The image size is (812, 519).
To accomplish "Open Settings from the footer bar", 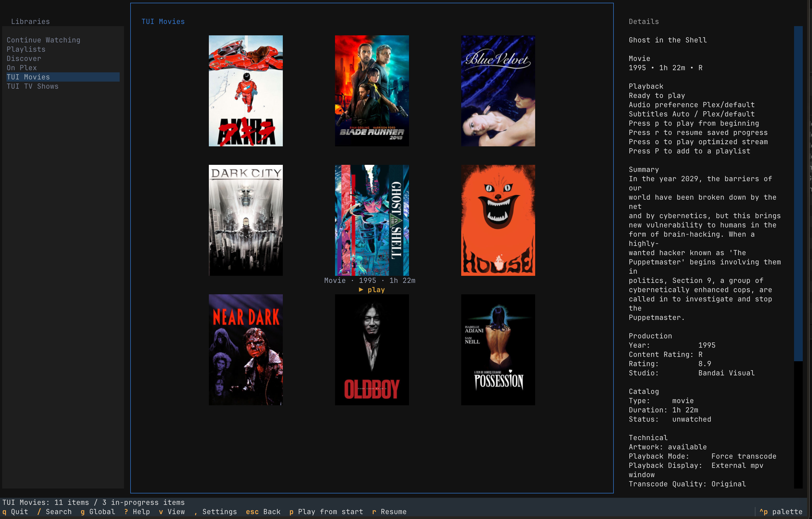I will click(215, 512).
